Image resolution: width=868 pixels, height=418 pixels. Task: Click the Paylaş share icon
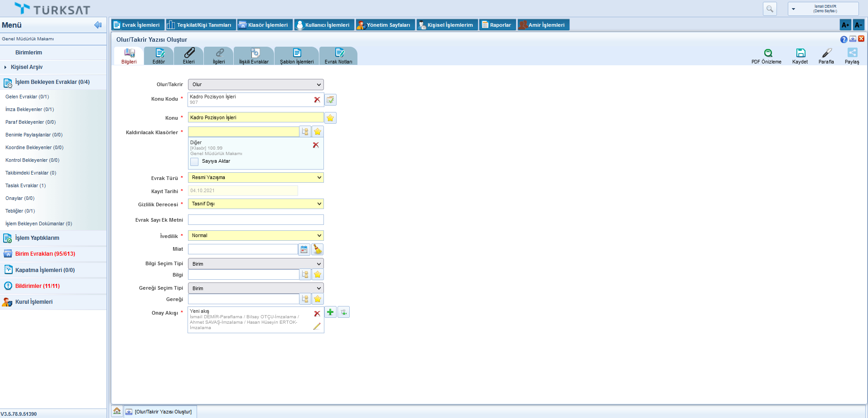pos(852,53)
